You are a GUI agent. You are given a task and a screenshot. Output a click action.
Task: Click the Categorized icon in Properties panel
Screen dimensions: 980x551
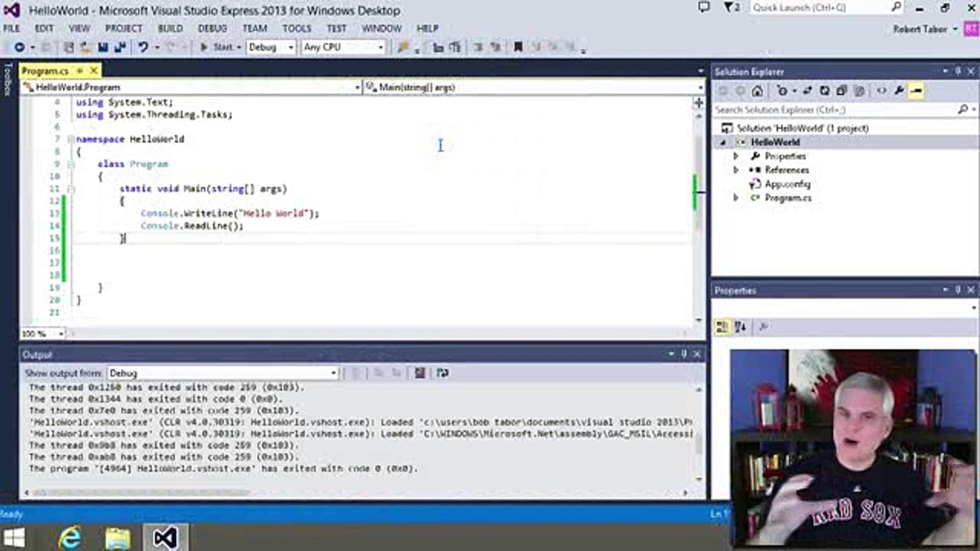tap(722, 327)
